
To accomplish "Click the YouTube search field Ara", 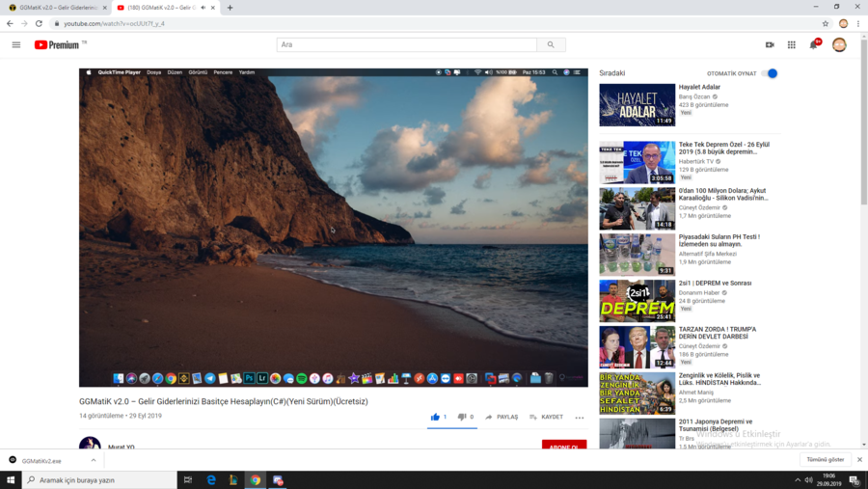I will point(406,44).
